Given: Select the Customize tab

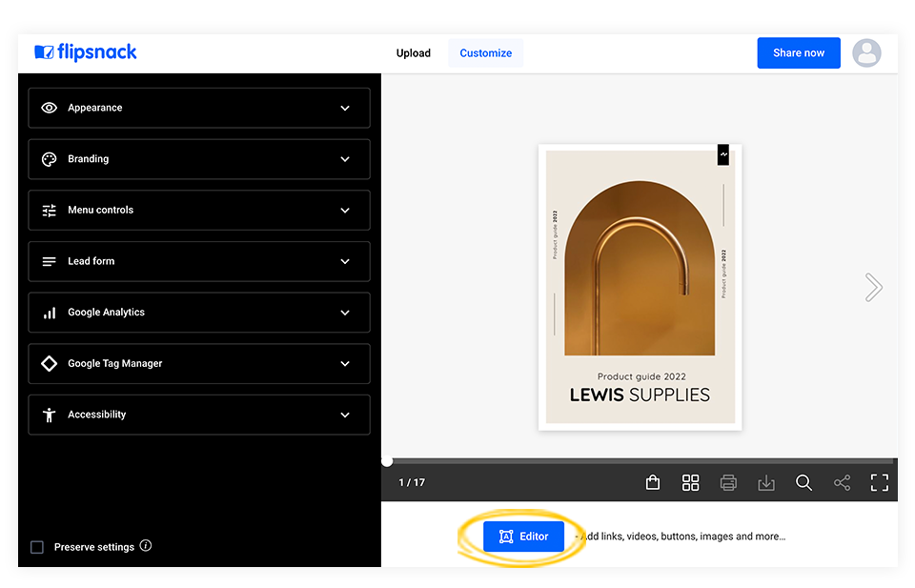Looking at the screenshot, I should (x=485, y=52).
